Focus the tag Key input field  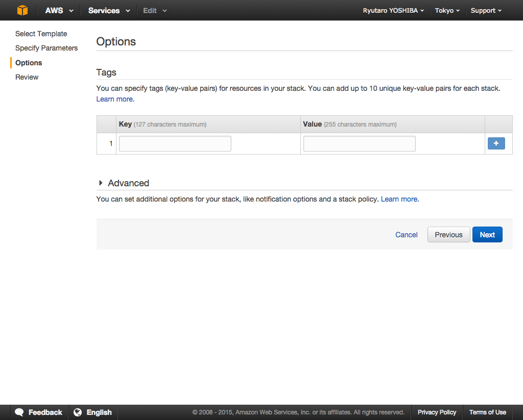tap(175, 144)
